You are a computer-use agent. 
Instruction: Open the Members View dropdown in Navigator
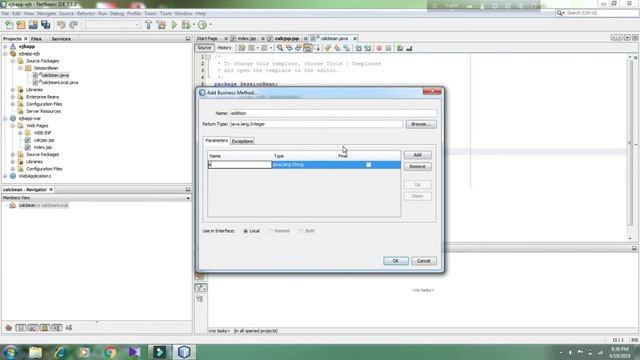point(188,198)
